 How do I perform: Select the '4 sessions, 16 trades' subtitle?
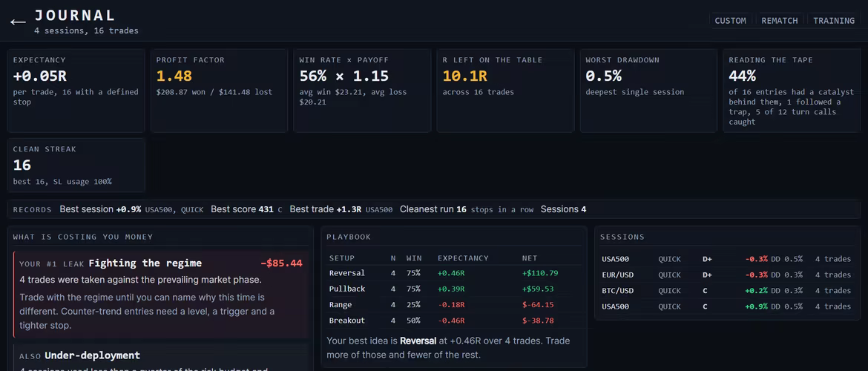86,30
